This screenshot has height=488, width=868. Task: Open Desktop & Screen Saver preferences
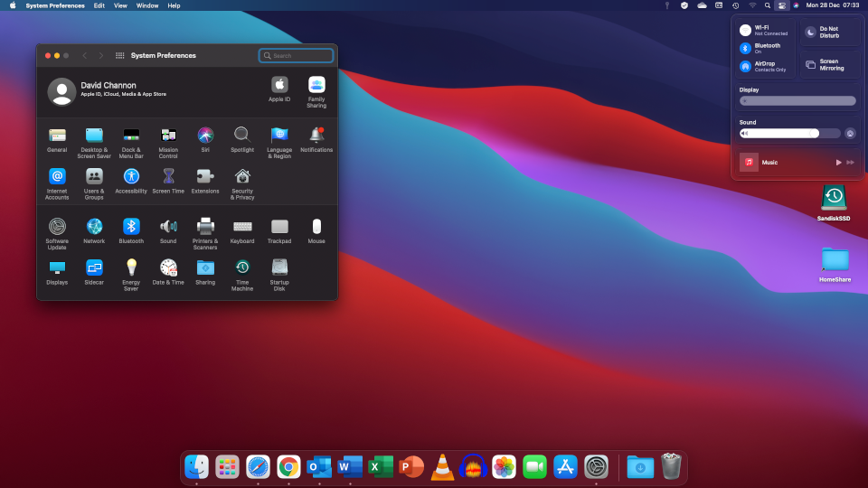(94, 143)
